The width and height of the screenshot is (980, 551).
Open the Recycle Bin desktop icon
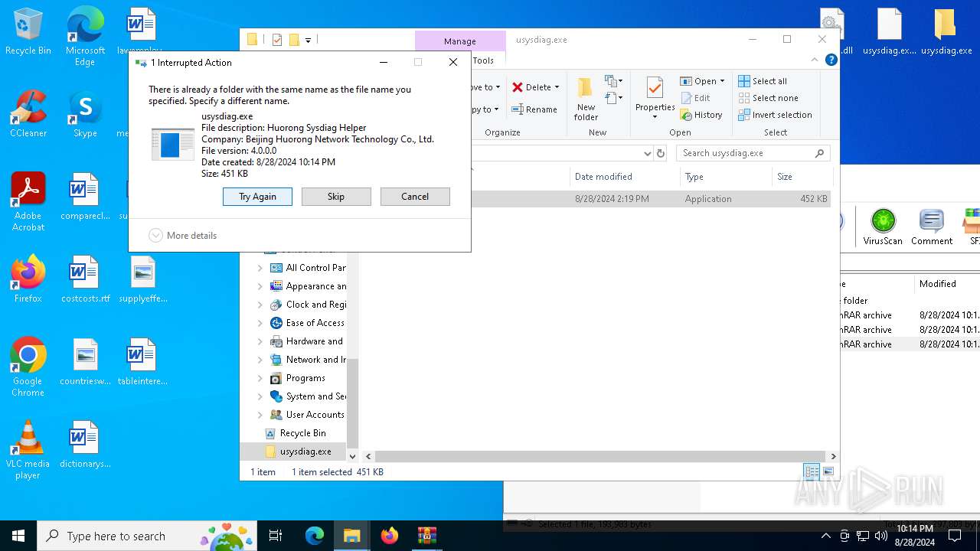28,32
